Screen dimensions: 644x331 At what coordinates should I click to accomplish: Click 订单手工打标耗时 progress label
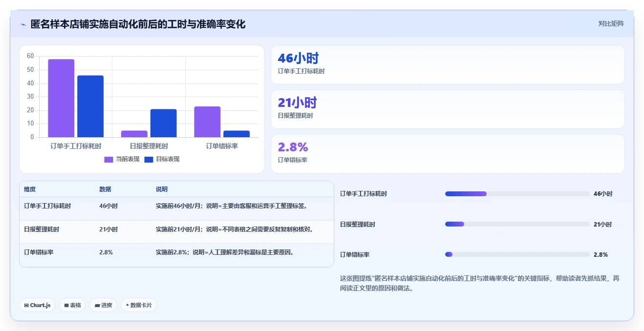(364, 194)
